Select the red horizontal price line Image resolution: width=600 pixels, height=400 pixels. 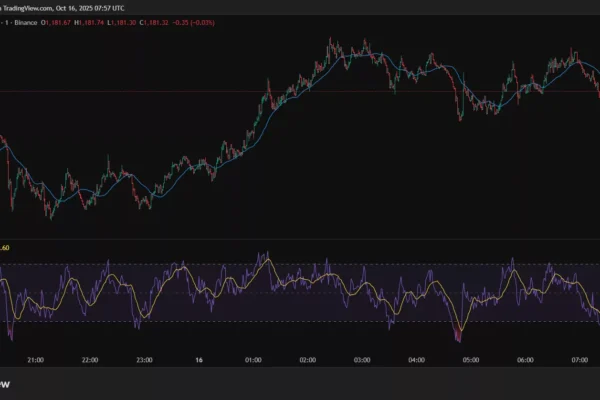pos(150,92)
